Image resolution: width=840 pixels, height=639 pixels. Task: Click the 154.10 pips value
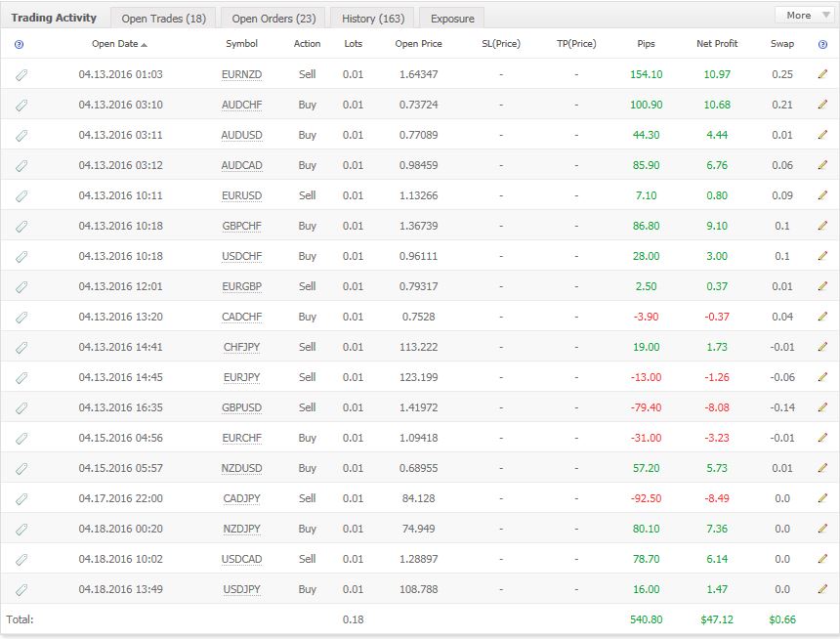click(x=646, y=74)
